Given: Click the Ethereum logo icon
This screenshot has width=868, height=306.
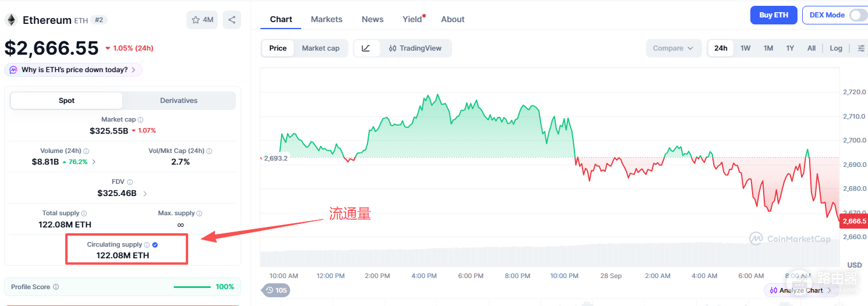Looking at the screenshot, I should coord(11,20).
